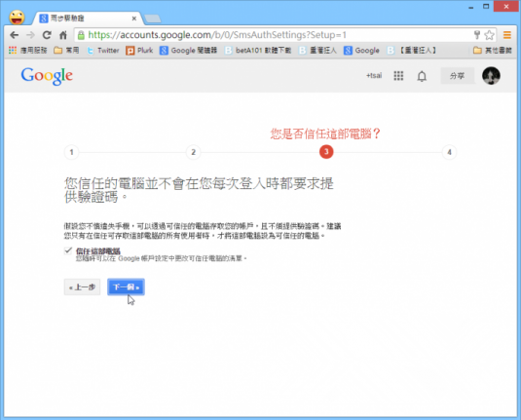Open the bracketed 【】 bookmark
521x420 pixels.
pyautogui.click(x=412, y=51)
